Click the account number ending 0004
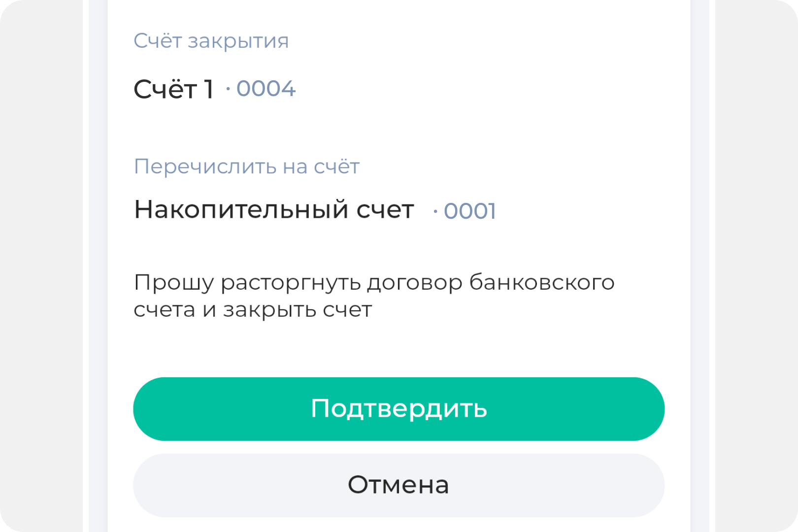The image size is (798, 532). (266, 89)
